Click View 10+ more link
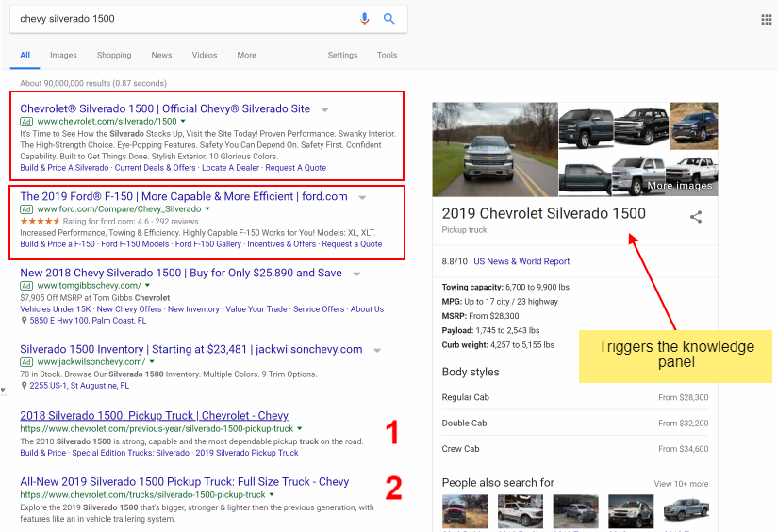 pos(681,484)
